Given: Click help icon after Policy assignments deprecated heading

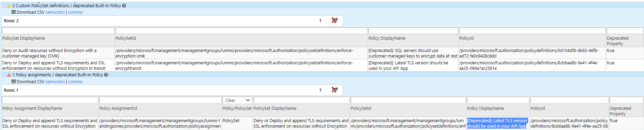Looking at the screenshot, I should coord(106,75).
